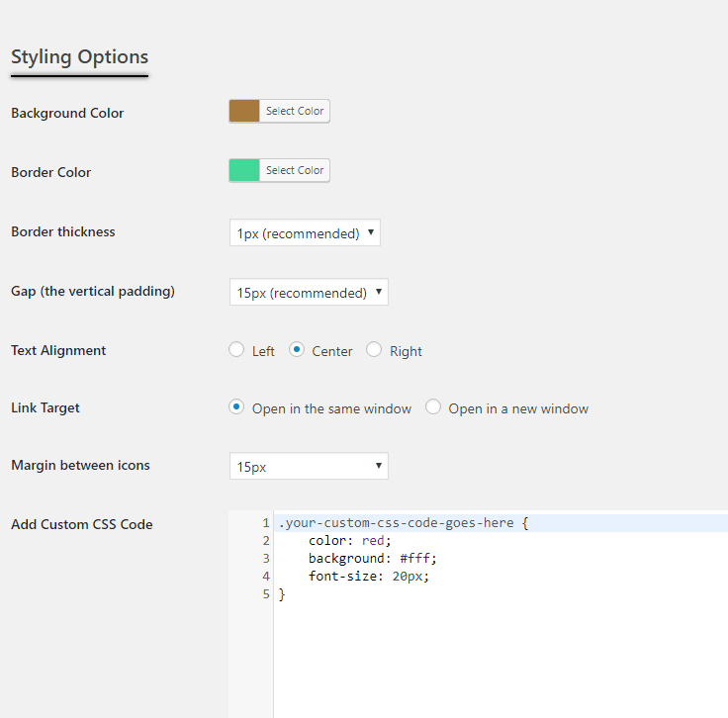Open the Margin between icons dropdown

click(309, 466)
